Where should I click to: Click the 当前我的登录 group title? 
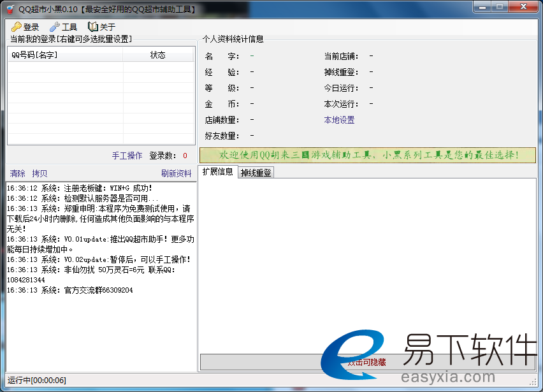[71, 39]
